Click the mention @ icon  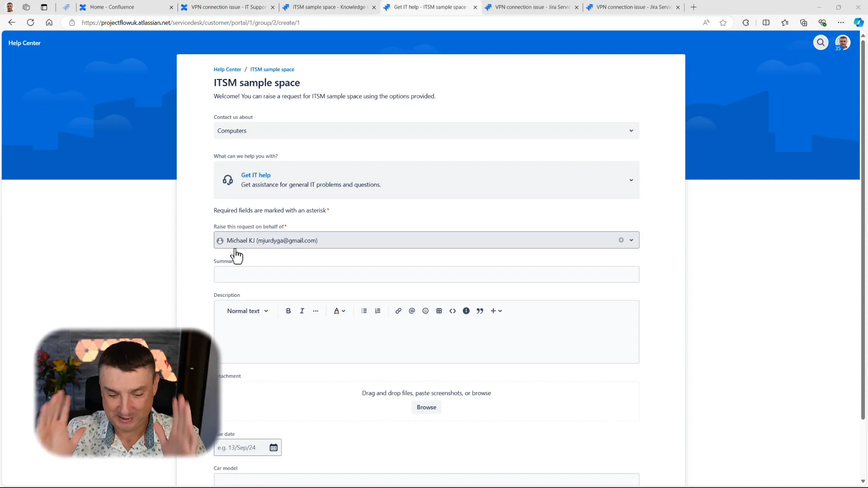pyautogui.click(x=412, y=311)
